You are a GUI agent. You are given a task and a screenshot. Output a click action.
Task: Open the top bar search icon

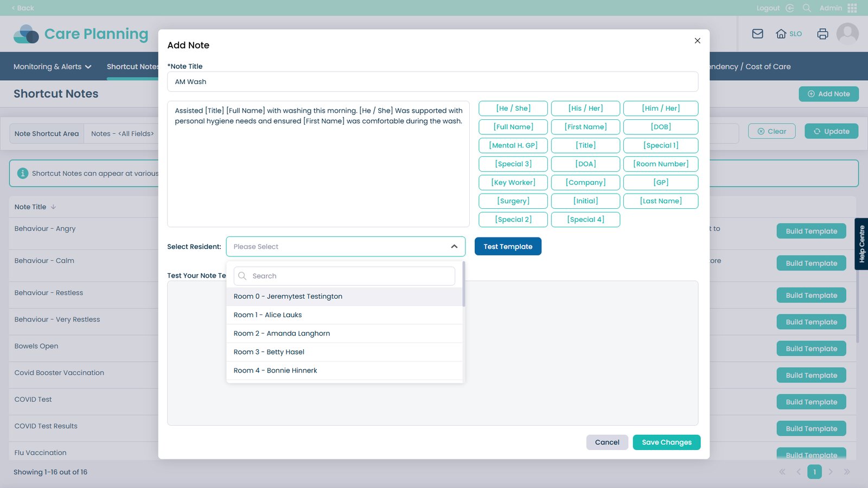pyautogui.click(x=807, y=8)
